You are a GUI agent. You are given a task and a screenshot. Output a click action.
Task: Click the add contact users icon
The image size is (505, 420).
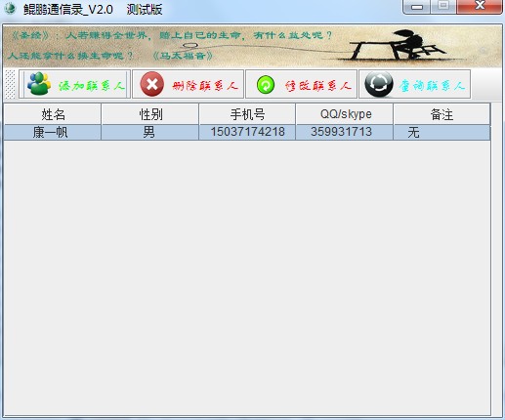point(39,84)
